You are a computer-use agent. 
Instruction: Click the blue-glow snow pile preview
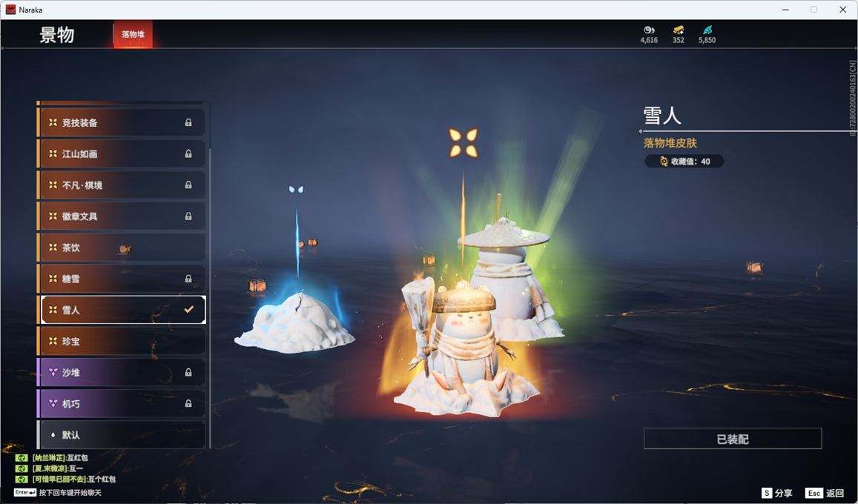pos(295,322)
